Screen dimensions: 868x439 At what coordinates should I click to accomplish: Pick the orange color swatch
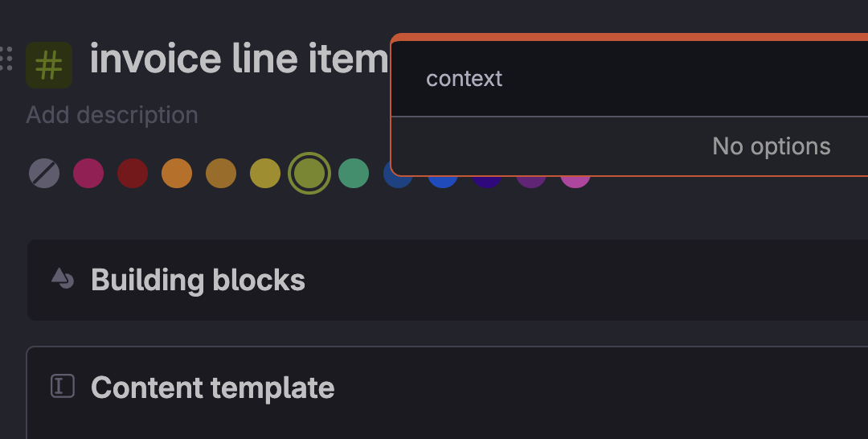point(177,174)
